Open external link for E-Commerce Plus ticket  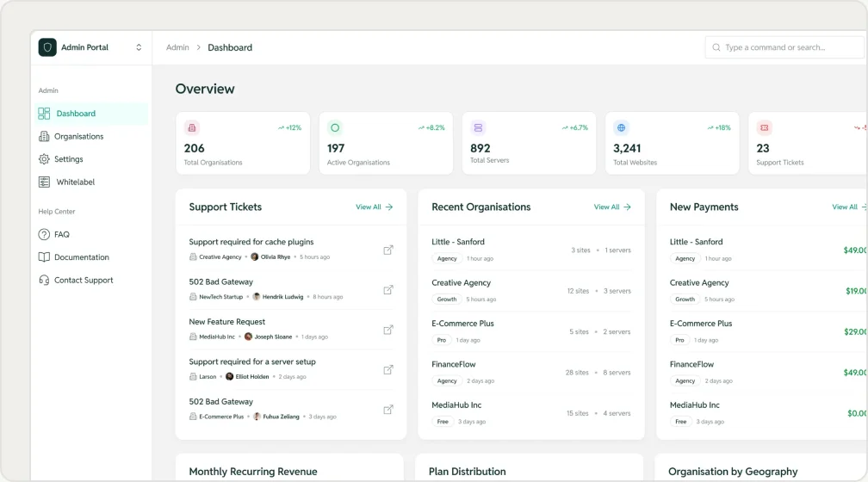(388, 410)
